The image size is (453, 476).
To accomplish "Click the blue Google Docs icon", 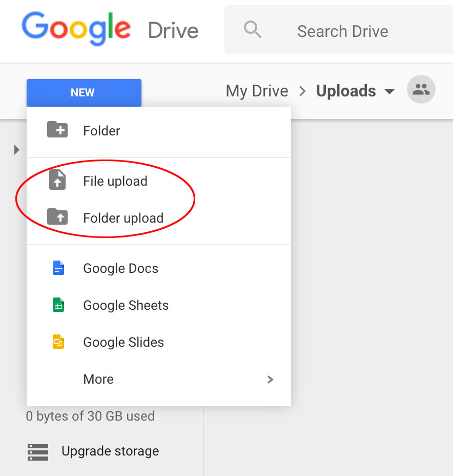I will tap(58, 268).
